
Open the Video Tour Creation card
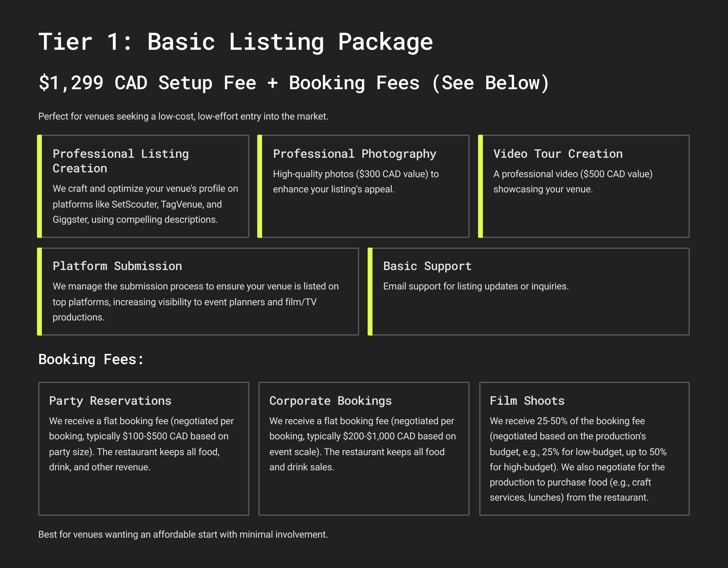558,154
